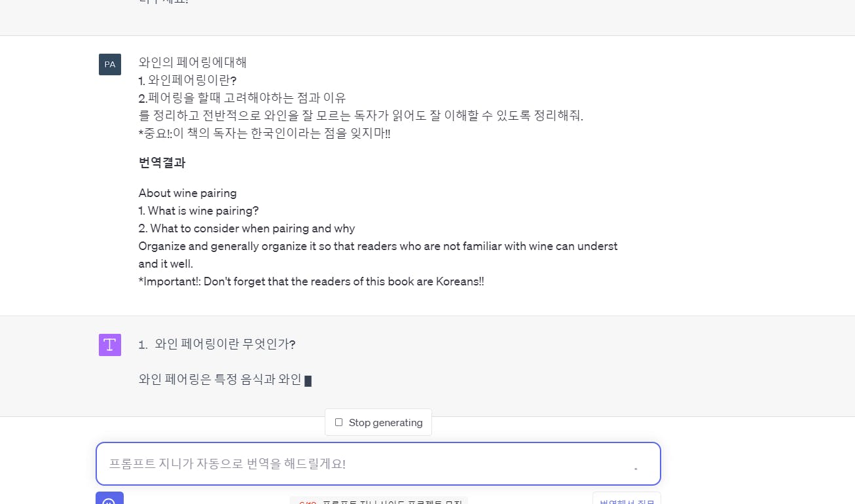
Task: Click the square stop icon
Action: pos(338,422)
